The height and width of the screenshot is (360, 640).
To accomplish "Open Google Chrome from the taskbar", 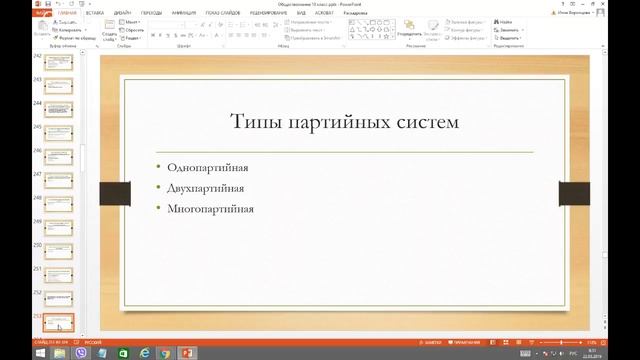I will pyautogui.click(x=165, y=353).
